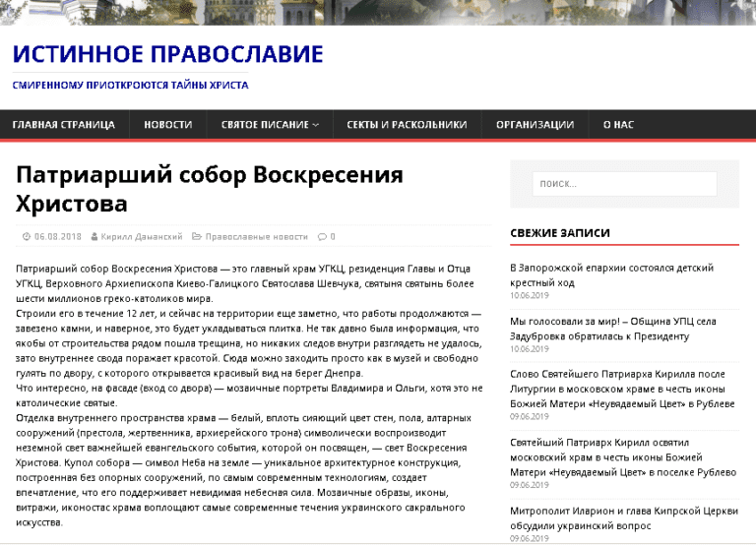Open post Мы голосовали за мир! Община УПЦ
756x545 pixels.
613,329
